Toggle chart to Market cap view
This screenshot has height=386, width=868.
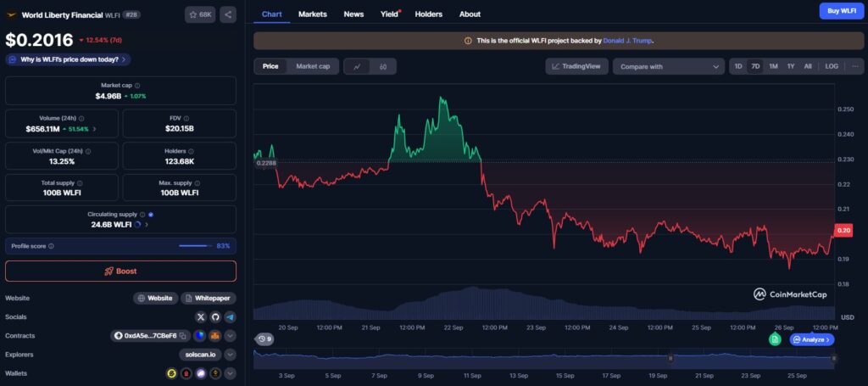tap(313, 66)
